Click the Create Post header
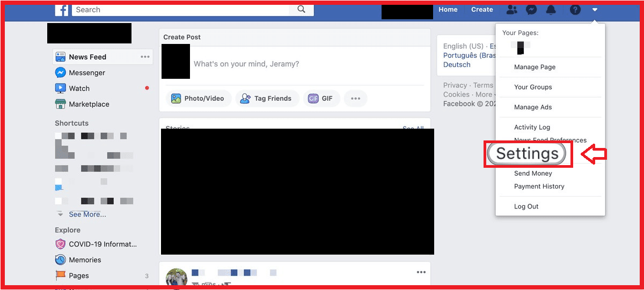Screen dimensions: 644x290 click(x=182, y=37)
